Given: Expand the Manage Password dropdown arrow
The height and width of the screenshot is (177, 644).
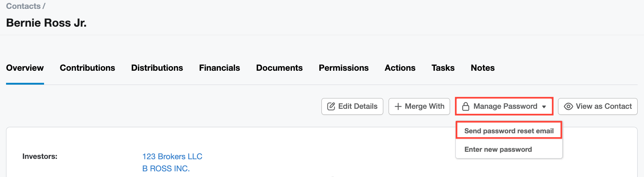Looking at the screenshot, I should pyautogui.click(x=544, y=107).
